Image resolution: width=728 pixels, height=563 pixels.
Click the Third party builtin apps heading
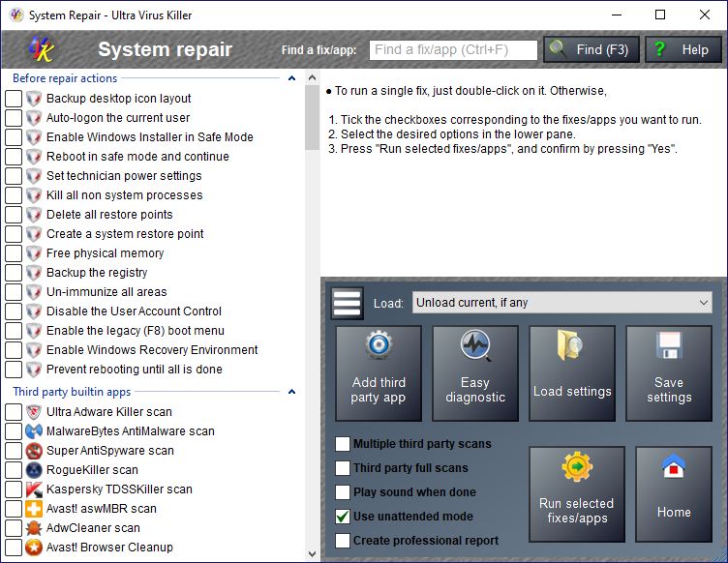(x=72, y=392)
